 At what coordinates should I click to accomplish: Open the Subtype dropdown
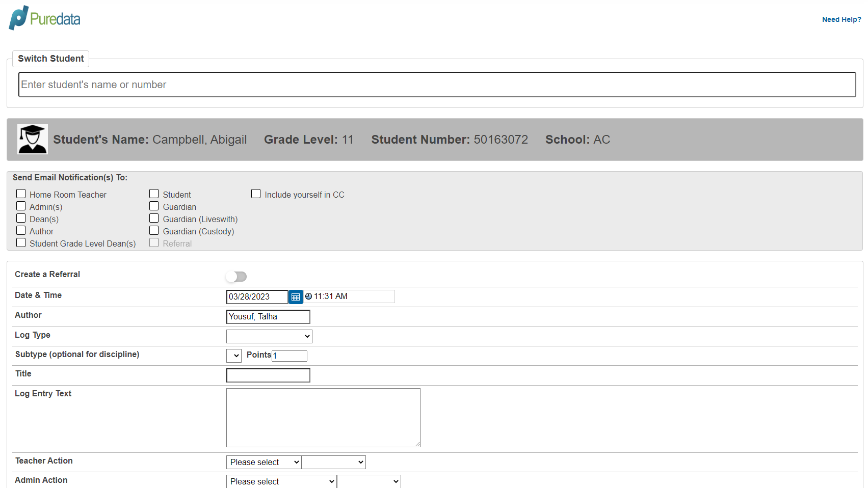(233, 356)
